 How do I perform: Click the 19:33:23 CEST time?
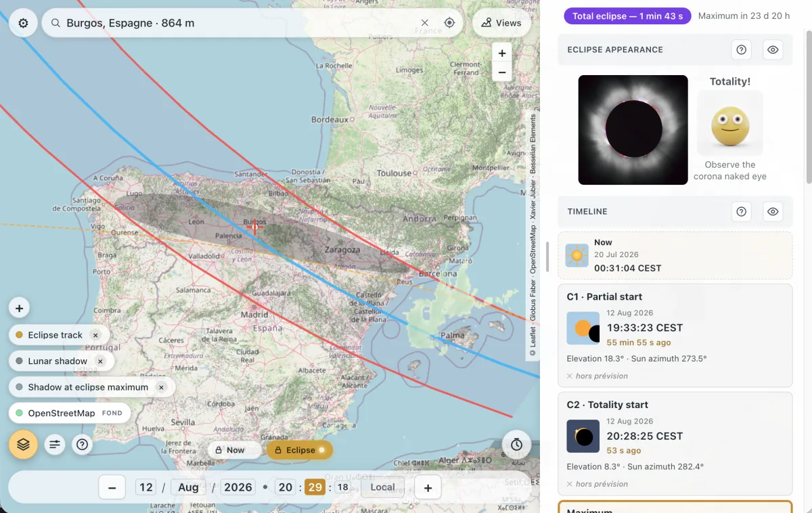(645, 328)
